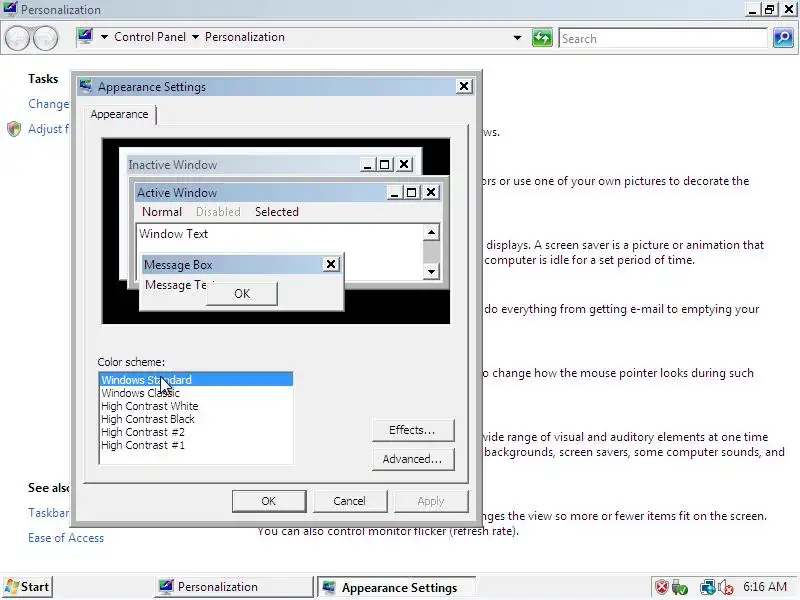Minimize the Personalization window
This screenshot has width=800, height=600.
(x=752, y=9)
